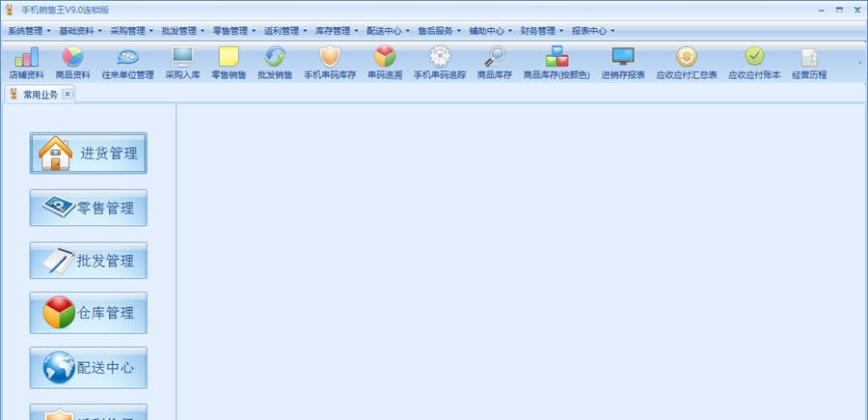The height and width of the screenshot is (420, 868).
Task: Click the 仓库管理 sidebar button
Action: [89, 313]
